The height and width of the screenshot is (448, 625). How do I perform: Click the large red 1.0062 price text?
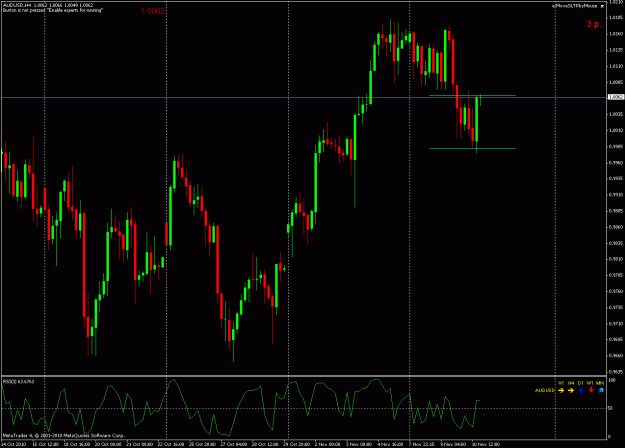tap(153, 11)
